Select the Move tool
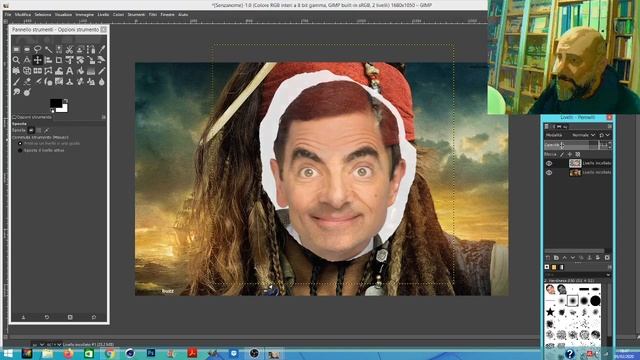This screenshot has width=640, height=360. click(38, 60)
